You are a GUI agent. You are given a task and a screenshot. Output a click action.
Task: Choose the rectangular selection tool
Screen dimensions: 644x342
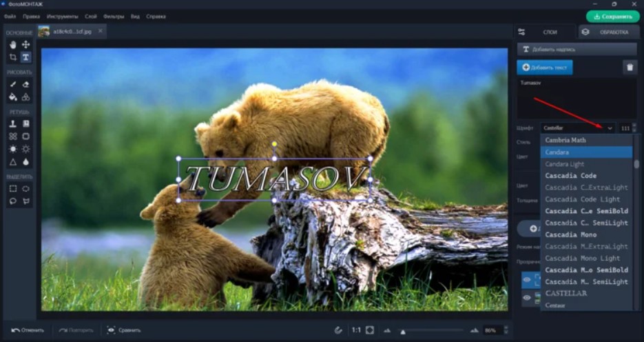12,188
